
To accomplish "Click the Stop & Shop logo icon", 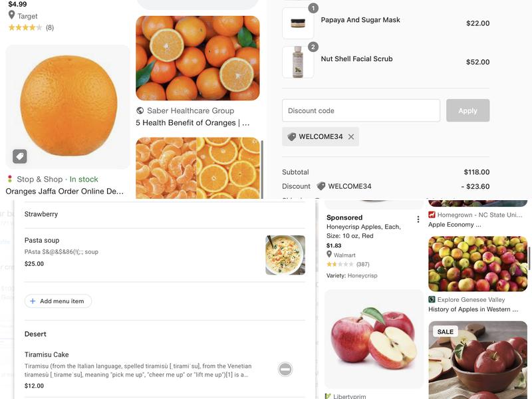I will tap(10, 179).
